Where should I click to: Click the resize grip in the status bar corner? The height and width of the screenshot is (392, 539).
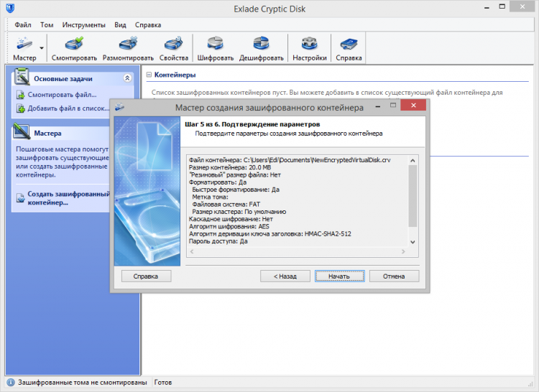point(530,384)
